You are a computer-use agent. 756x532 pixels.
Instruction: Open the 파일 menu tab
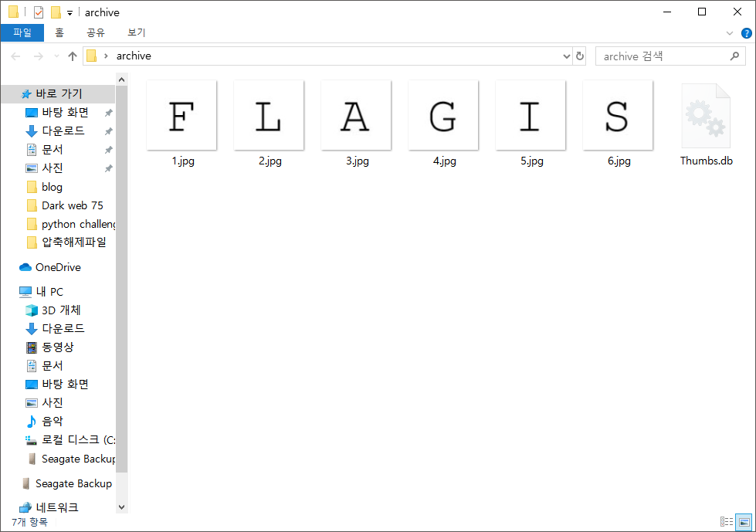tap(22, 32)
